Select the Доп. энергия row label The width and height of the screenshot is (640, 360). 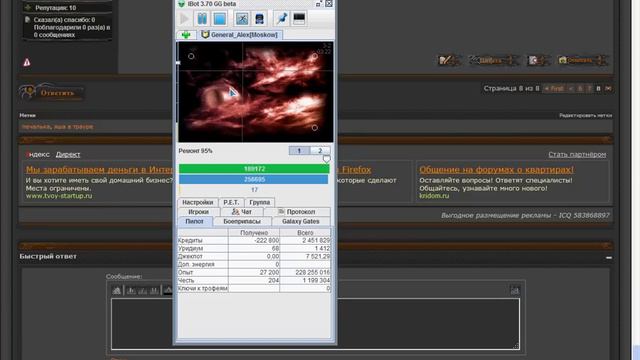(203, 264)
